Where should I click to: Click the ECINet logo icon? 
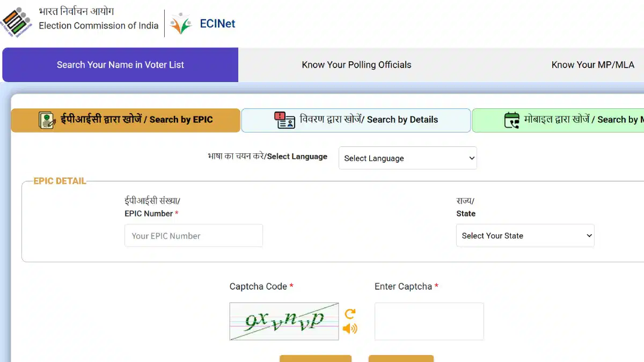tap(180, 24)
